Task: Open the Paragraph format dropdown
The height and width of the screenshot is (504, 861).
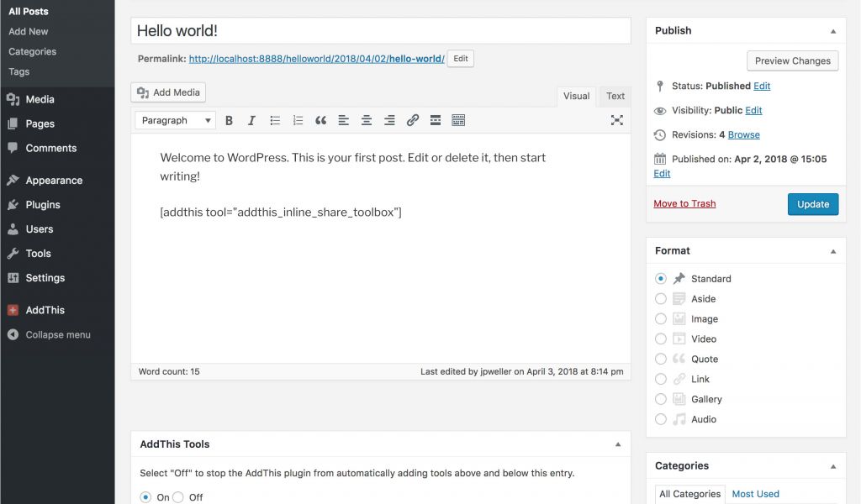Action: [x=175, y=121]
